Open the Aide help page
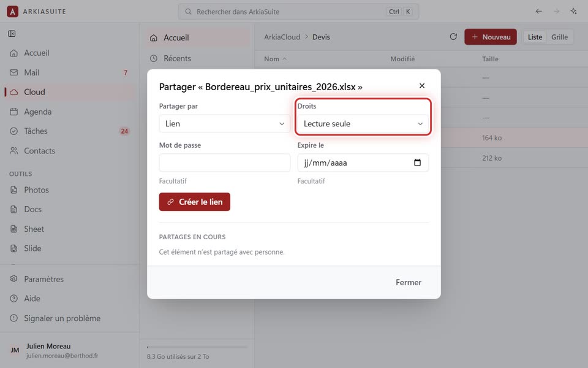 70,299
